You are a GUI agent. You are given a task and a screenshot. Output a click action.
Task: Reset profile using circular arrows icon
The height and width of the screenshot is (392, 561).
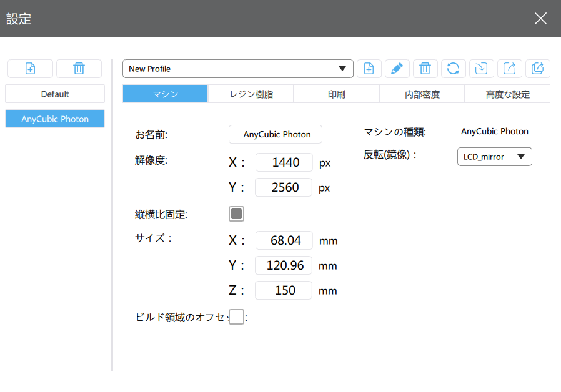pyautogui.click(x=454, y=68)
